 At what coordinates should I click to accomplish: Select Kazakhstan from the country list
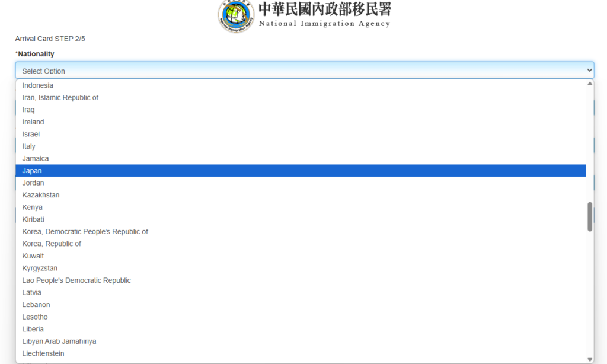[41, 195]
